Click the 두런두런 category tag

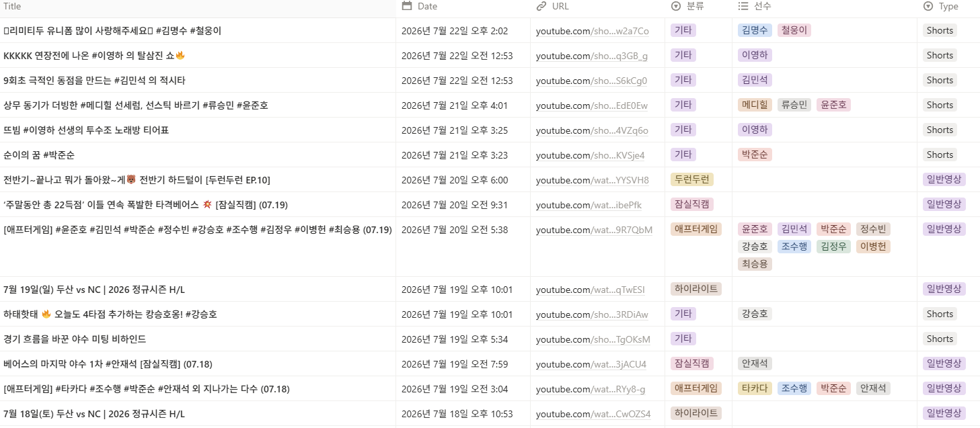tap(692, 179)
